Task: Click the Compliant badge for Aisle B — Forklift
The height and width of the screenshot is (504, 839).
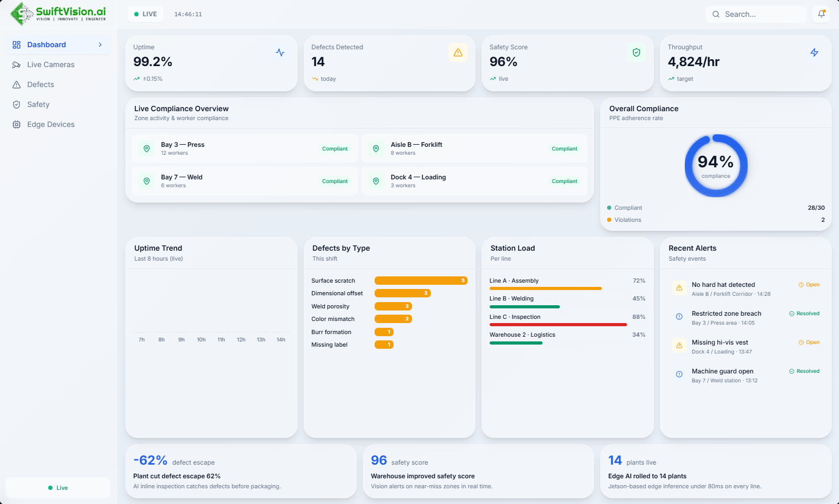Action: click(x=565, y=149)
